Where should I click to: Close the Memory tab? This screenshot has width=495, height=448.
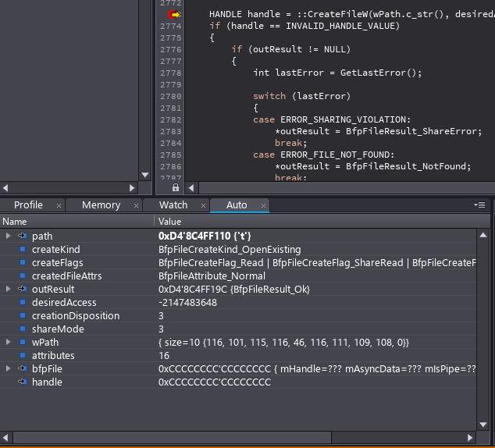136,206
